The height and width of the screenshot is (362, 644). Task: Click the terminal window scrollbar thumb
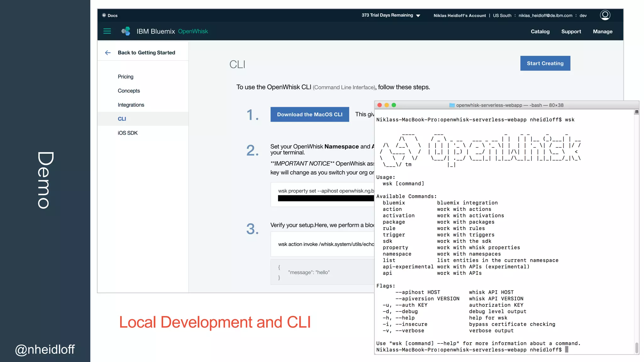tap(637, 348)
